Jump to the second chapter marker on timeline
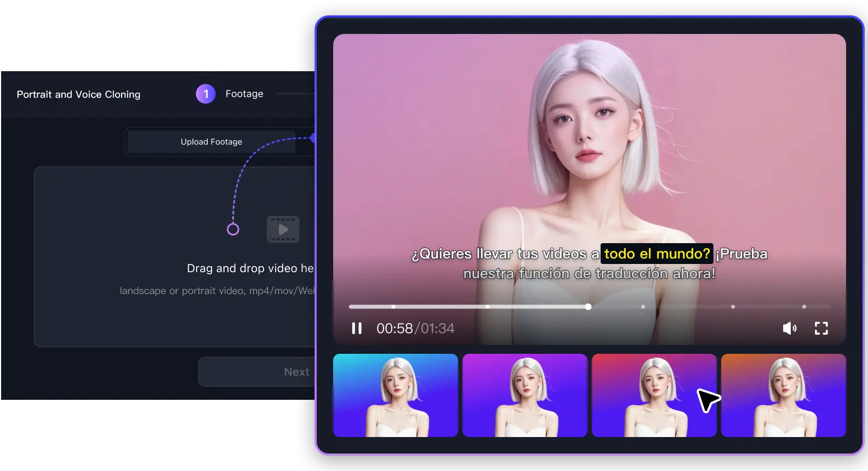This screenshot has width=868, height=471. (x=487, y=307)
